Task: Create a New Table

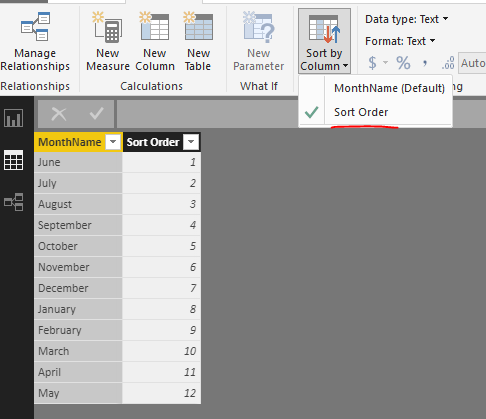Action: [x=198, y=41]
